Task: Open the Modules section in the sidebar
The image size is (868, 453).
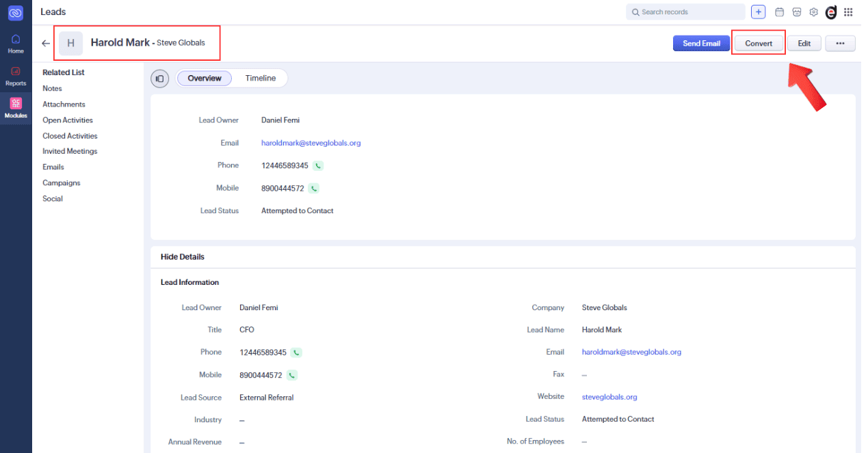Action: 15,107
